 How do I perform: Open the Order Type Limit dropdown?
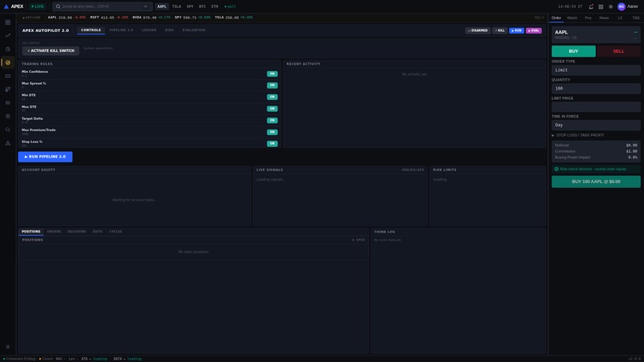coord(596,70)
